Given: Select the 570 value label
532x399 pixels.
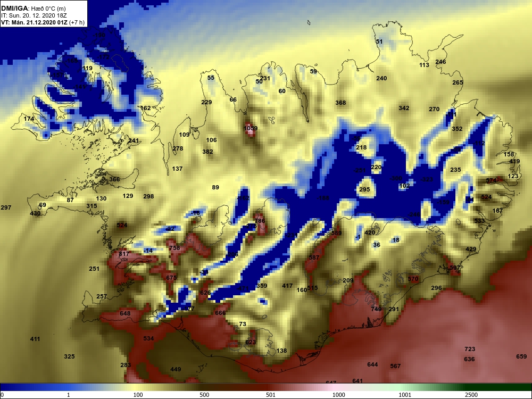Looking at the screenshot, I should [x=413, y=279].
